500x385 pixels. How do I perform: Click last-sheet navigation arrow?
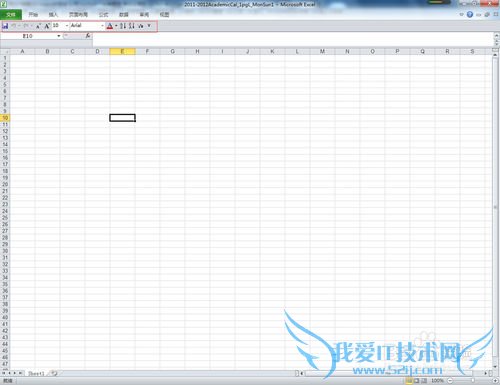20,373
